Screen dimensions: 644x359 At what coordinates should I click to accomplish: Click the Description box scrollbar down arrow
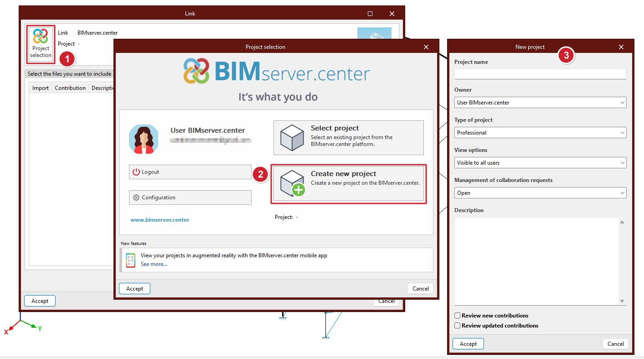(x=622, y=301)
